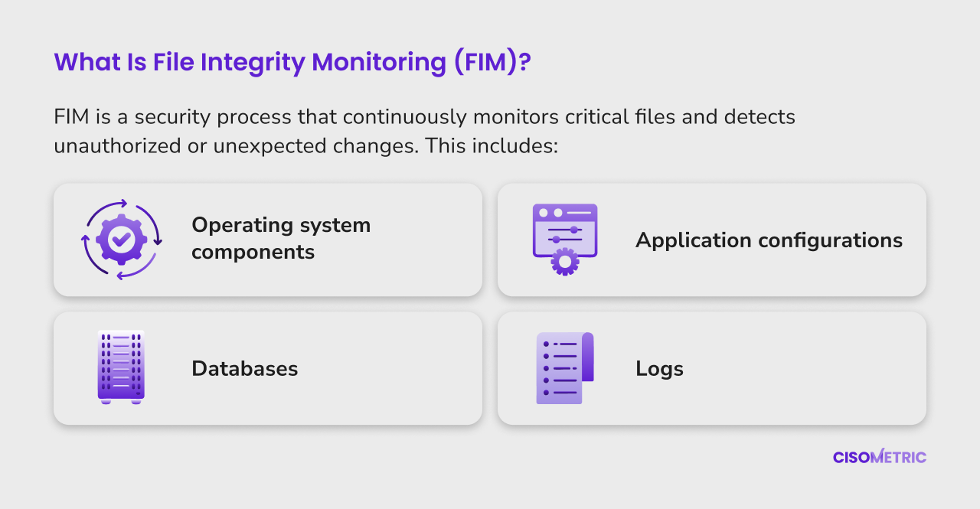Viewport: 980px width, 509px height.
Task: Click the database server rack icon
Action: [x=121, y=367]
